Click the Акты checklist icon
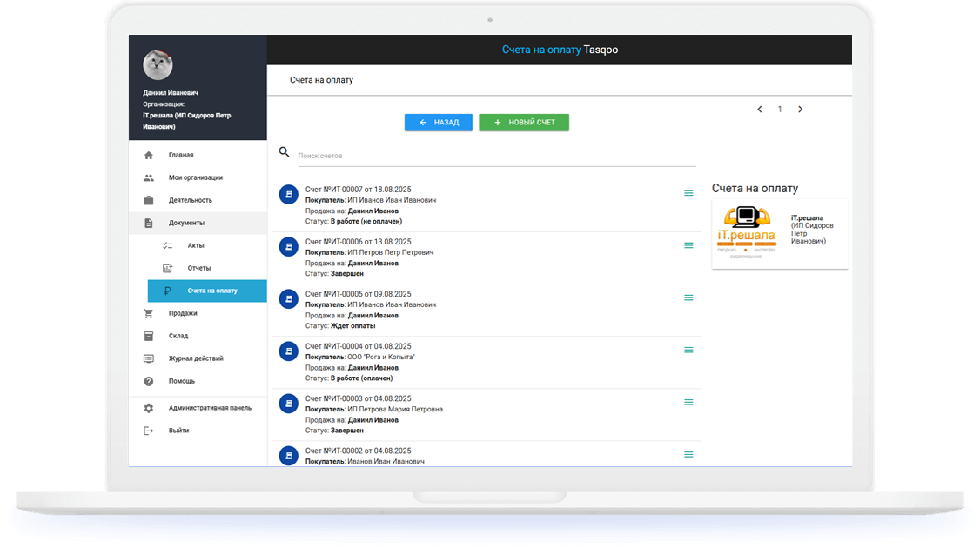 [167, 245]
